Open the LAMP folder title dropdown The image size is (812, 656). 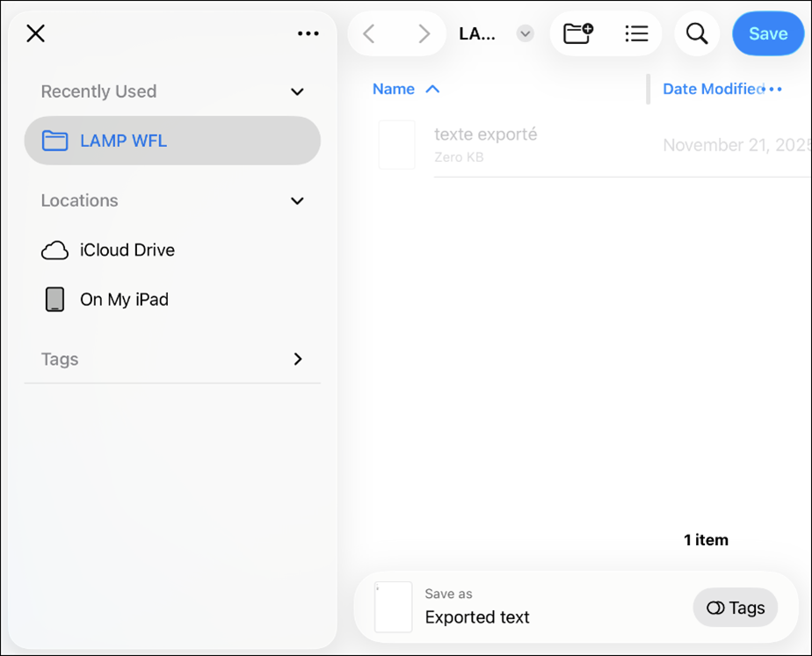tap(525, 33)
